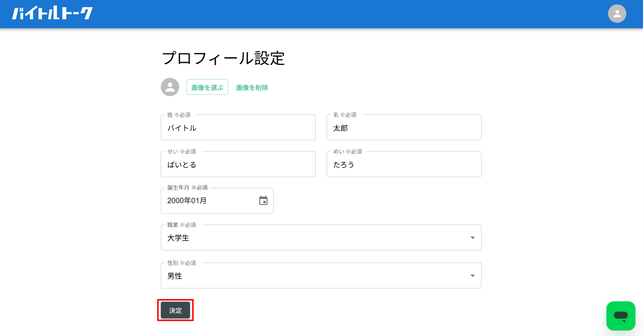Click the 決定 submit button
Viewport: 644px width, 336px height.
(175, 310)
